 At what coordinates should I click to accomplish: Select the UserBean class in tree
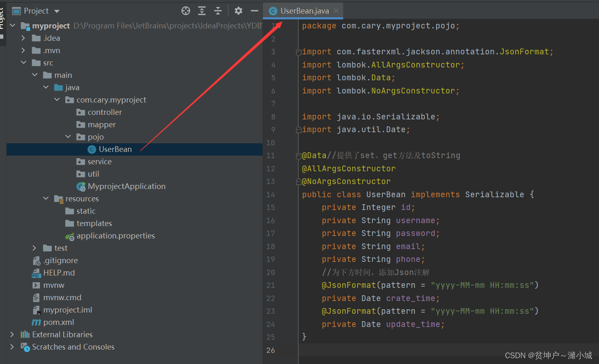(x=115, y=149)
